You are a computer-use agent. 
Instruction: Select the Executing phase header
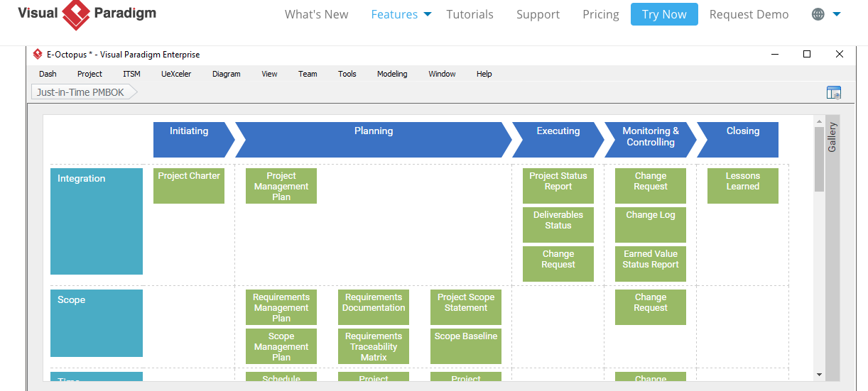tap(558, 140)
